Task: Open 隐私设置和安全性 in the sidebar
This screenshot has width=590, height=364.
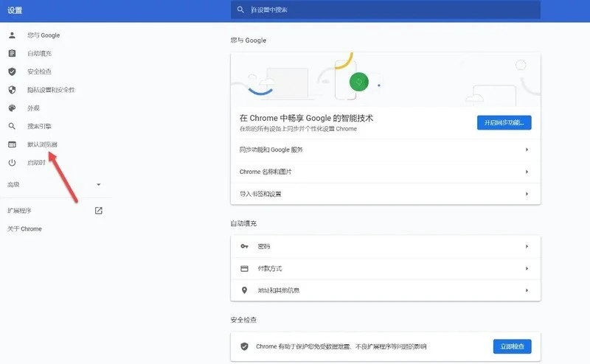Action: pos(51,90)
